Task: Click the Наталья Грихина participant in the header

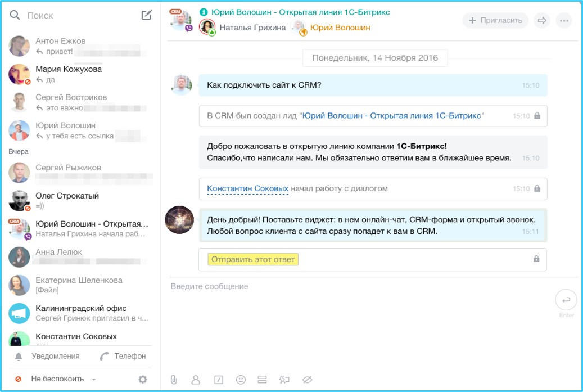Action: pos(252,28)
